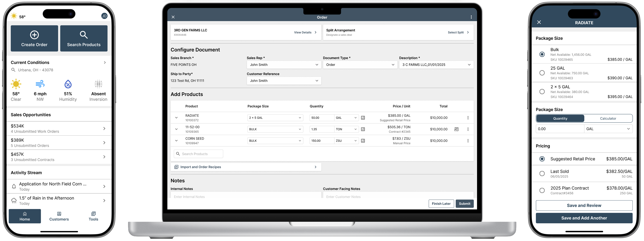Click the RADIATE quantity 50.00 field
Viewport: 644px width, 241px height.
[x=322, y=118]
